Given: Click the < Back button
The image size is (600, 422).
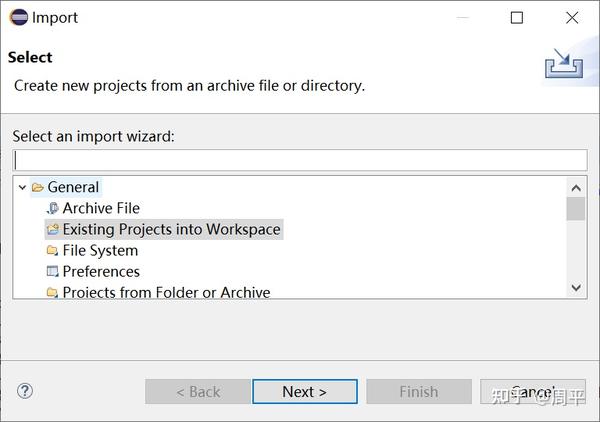Looking at the screenshot, I should [x=198, y=392].
